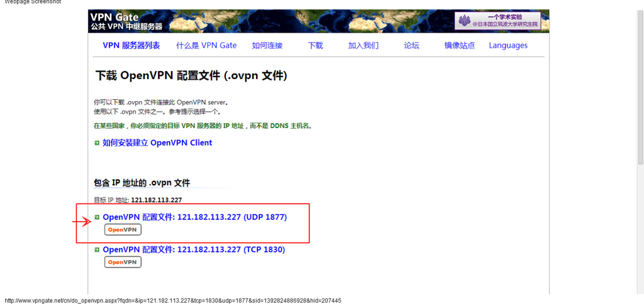Viewport: 644px width, 304px height.
Task: Click the green DDNS 主机名 notice text
Action: click(x=203, y=126)
